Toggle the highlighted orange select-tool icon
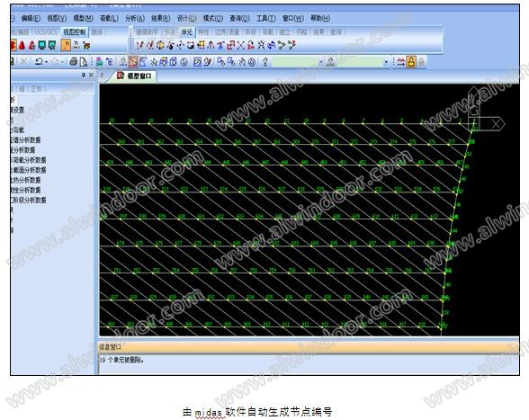 pyautogui.click(x=133, y=62)
